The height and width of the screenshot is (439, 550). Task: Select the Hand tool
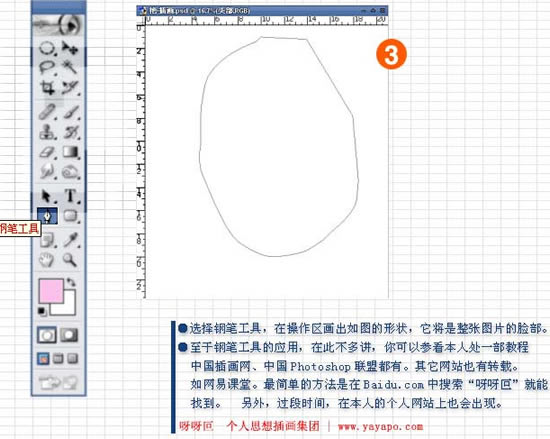(47, 260)
